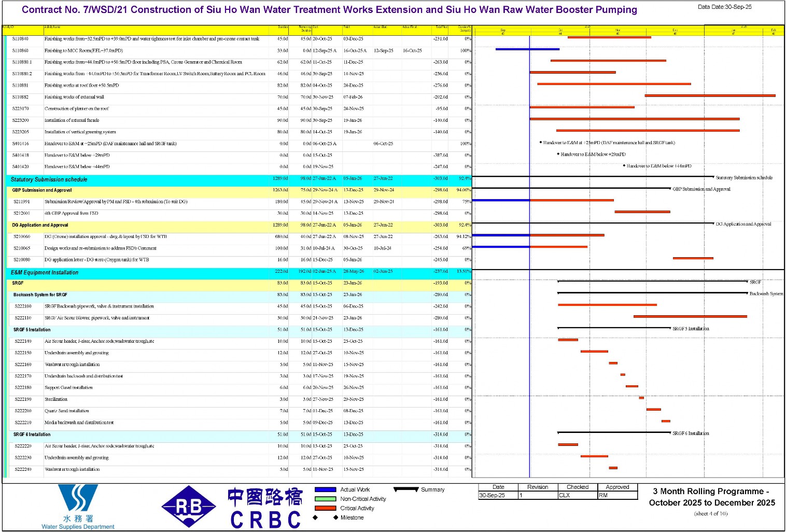Click activity name 'Finishing works at roof floor +50.5mPD'
Viewport: 786px width, 532px height.
81,86
